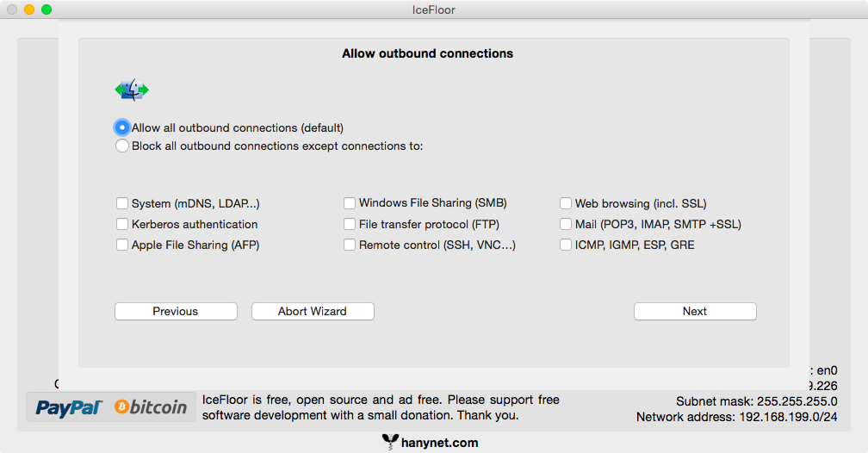Image resolution: width=868 pixels, height=453 pixels.
Task: Select Allow all outbound connections option
Action: [x=122, y=127]
